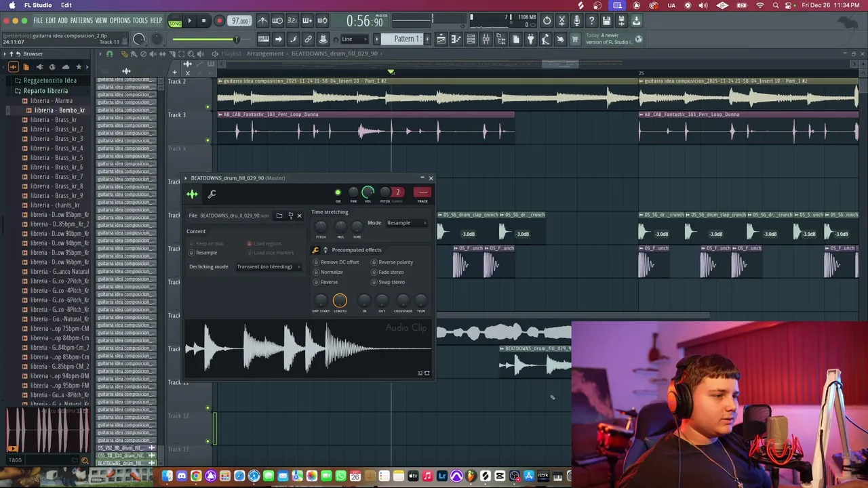Enable Normalize precomputed effect
This screenshot has width=868, height=488.
[328, 272]
